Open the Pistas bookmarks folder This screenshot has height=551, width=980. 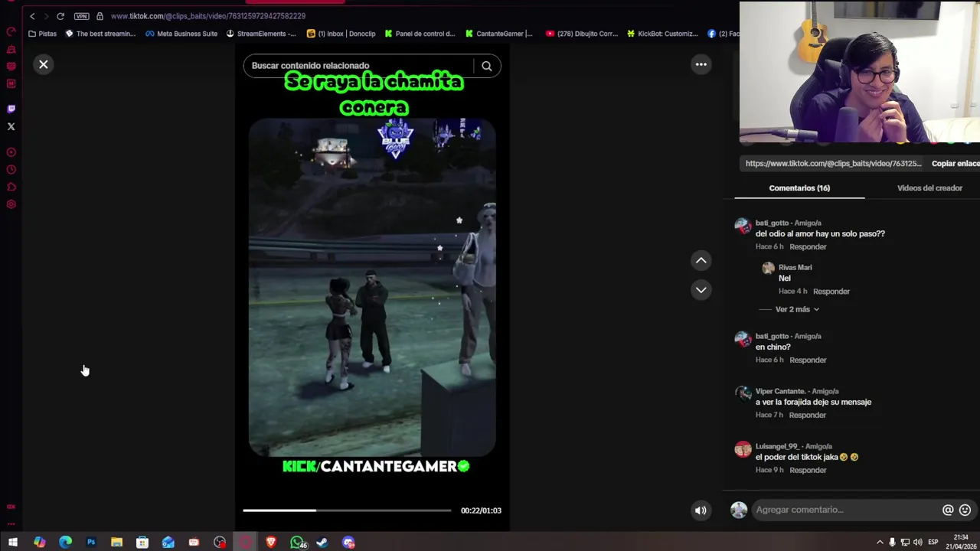(42, 34)
